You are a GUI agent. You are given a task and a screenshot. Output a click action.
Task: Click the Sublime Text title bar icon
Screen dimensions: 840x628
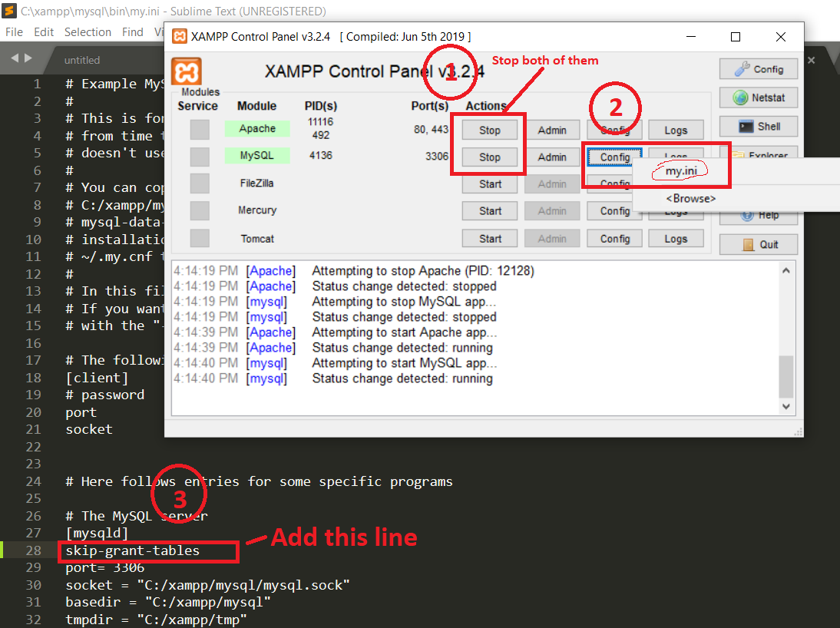click(x=10, y=11)
